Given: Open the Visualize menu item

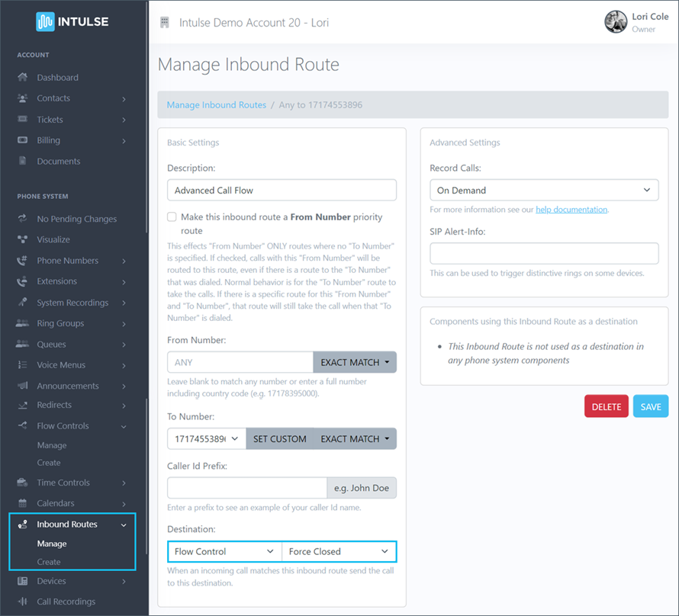Looking at the screenshot, I should coord(53,239).
